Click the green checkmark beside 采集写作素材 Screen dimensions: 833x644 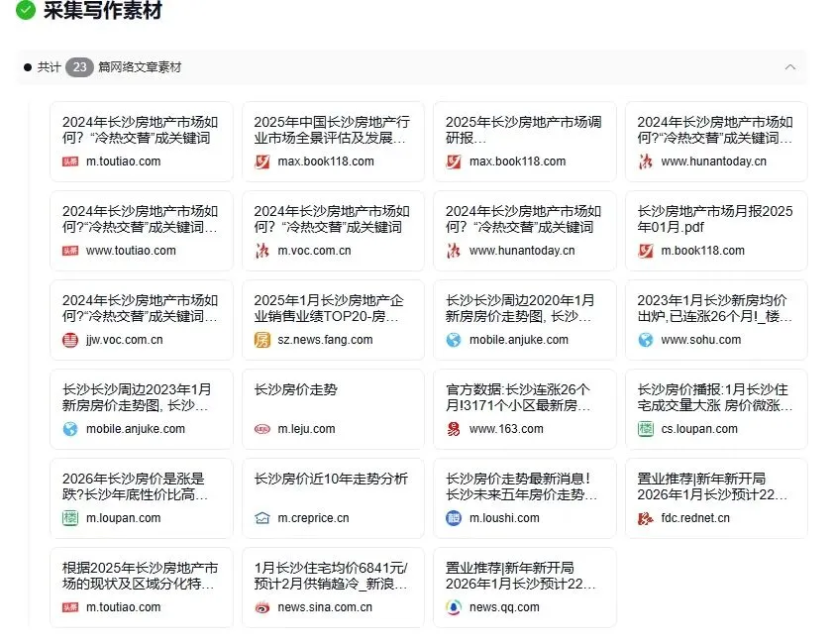point(25,9)
